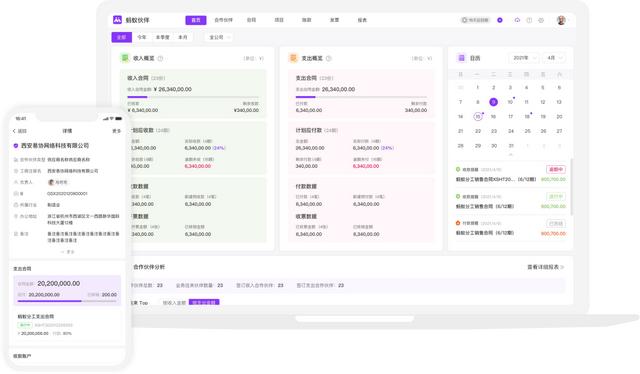Viewport: 640px width, 374px height.
Task: Click the search pill button in the header
Action: (475, 20)
